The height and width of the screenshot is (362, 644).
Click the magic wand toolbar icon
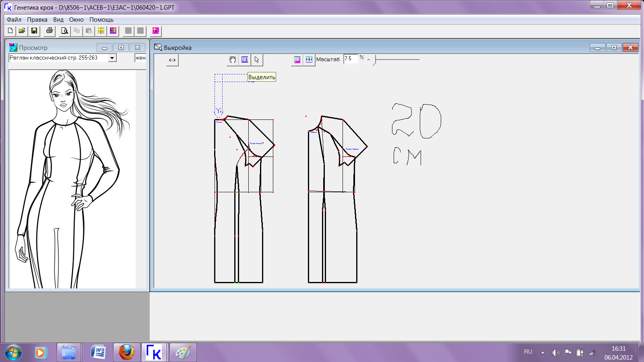[156, 31]
